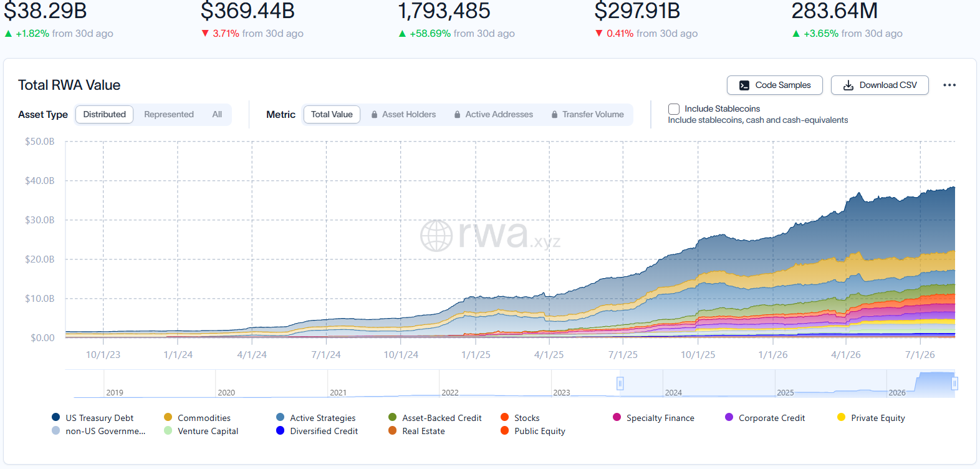
Task: Select the Represented asset type
Action: (169, 115)
